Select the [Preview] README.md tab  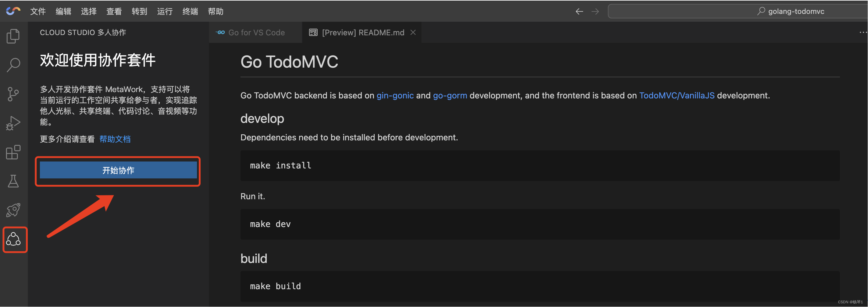(361, 32)
